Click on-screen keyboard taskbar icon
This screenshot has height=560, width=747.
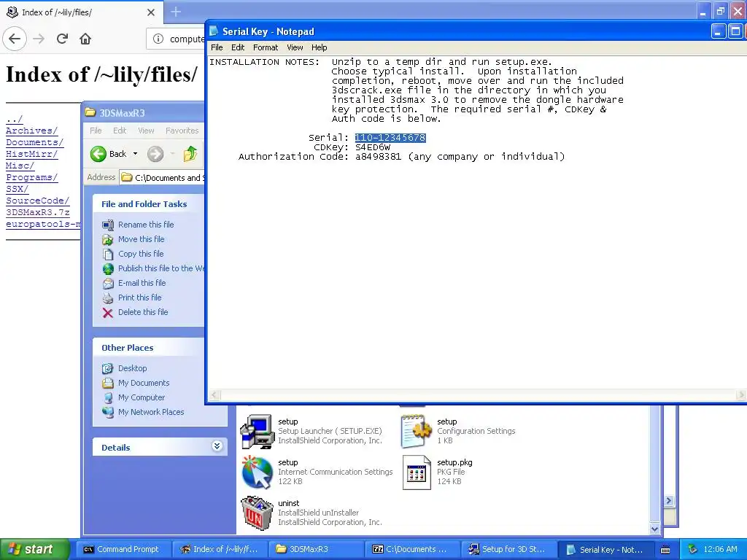[665, 550]
